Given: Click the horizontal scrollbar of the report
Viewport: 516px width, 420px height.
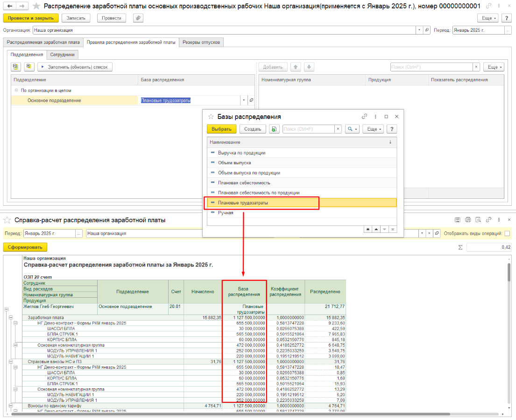Looking at the screenshot, I should [x=233, y=414].
